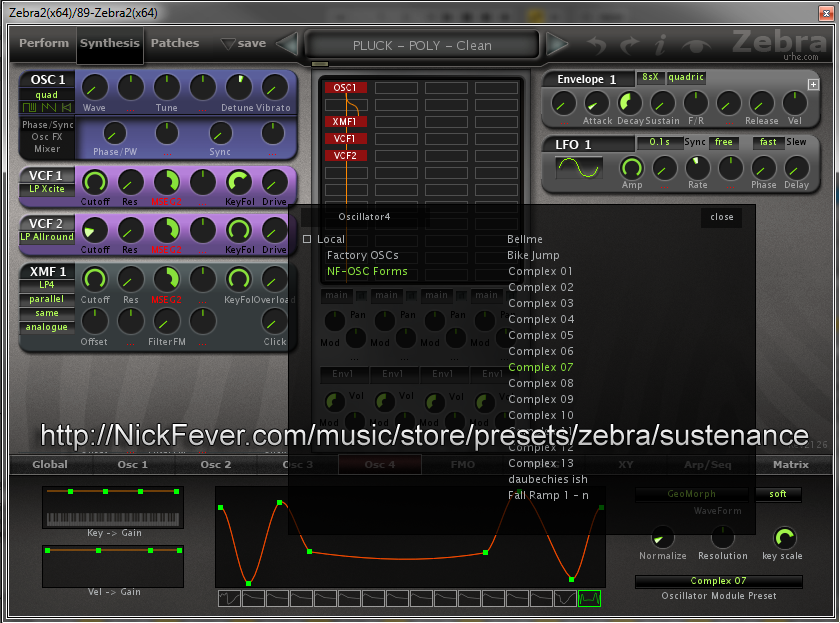
Task: Click the Wave knob in OSC 1
Action: (94, 87)
